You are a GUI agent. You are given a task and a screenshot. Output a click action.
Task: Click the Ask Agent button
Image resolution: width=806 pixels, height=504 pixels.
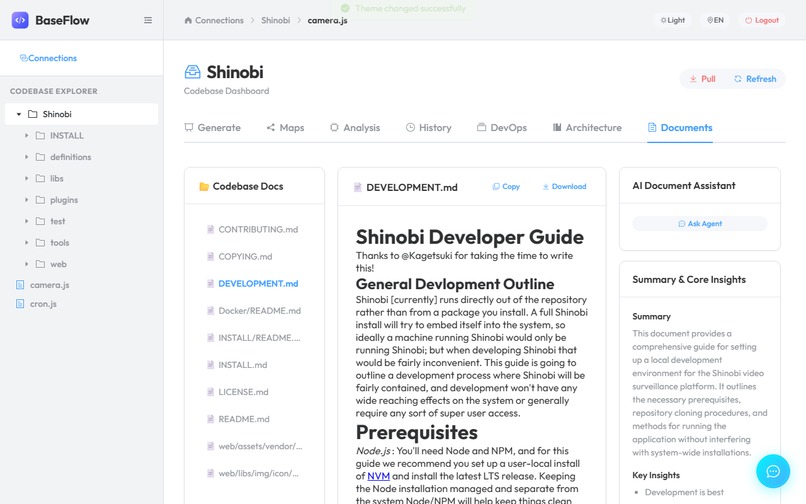(700, 224)
